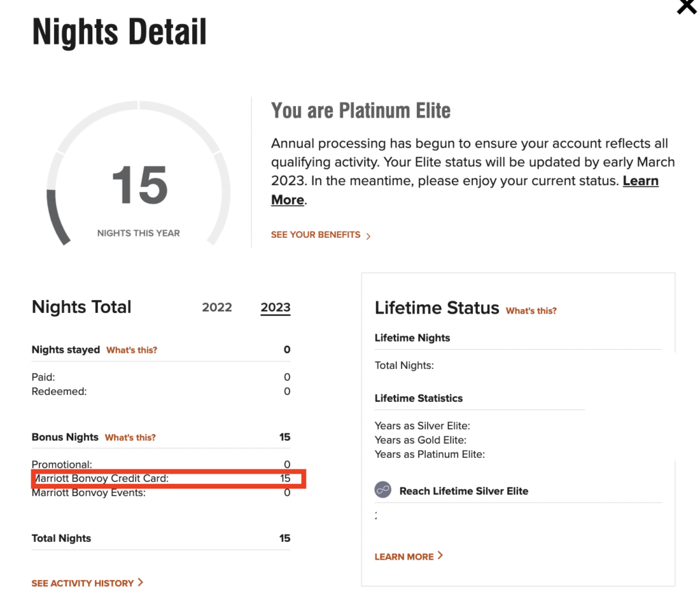
Task: Click the chevron after SEE ACTIVITY HISTORY
Action: point(141,583)
